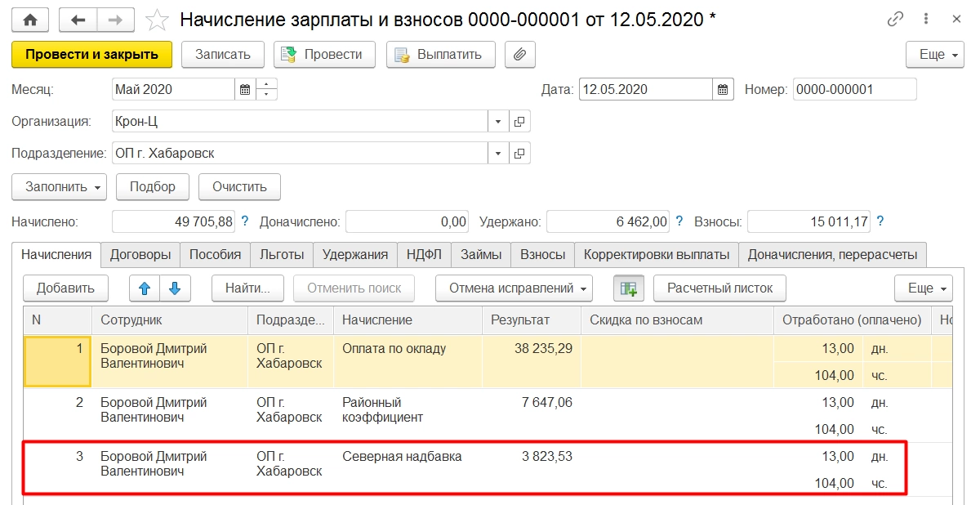Switch to the Пособия tab

pyautogui.click(x=216, y=254)
